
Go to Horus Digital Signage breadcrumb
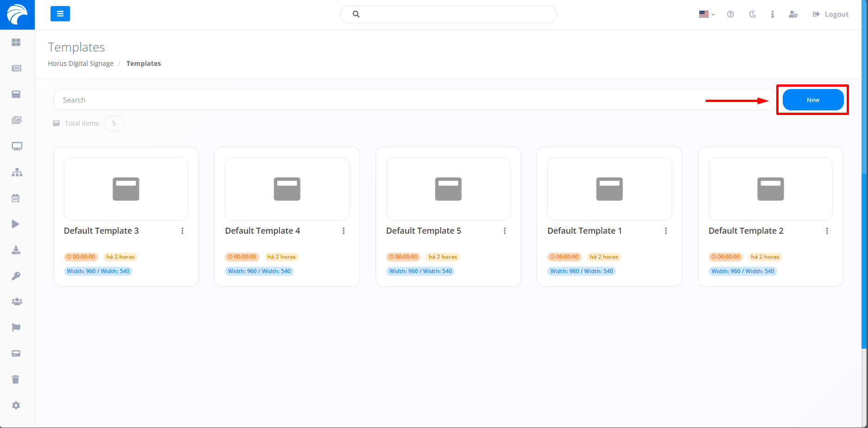(x=81, y=64)
